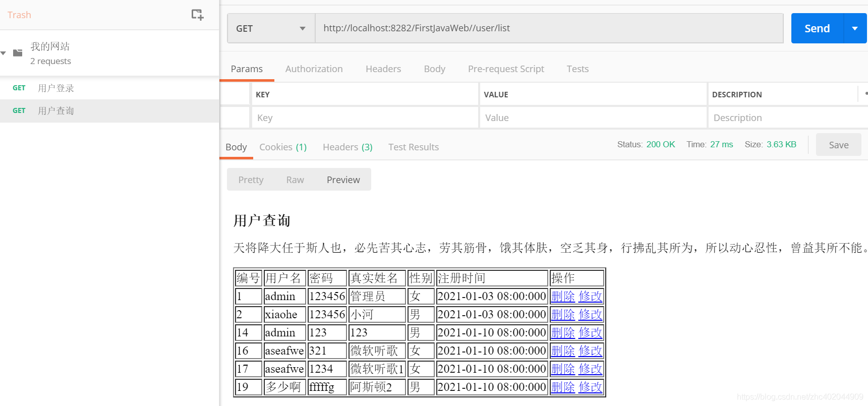The height and width of the screenshot is (406, 868).
Task: Select the Preview response view
Action: [343, 180]
